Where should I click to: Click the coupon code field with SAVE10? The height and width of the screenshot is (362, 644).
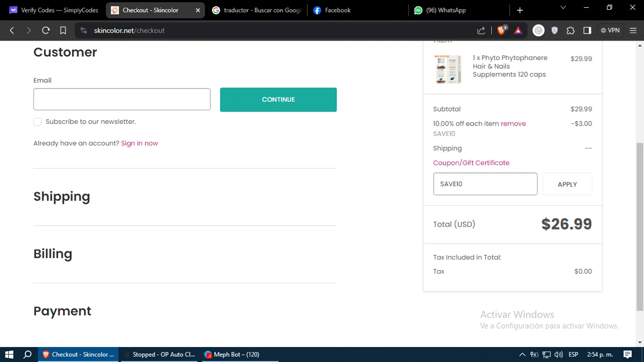click(485, 184)
